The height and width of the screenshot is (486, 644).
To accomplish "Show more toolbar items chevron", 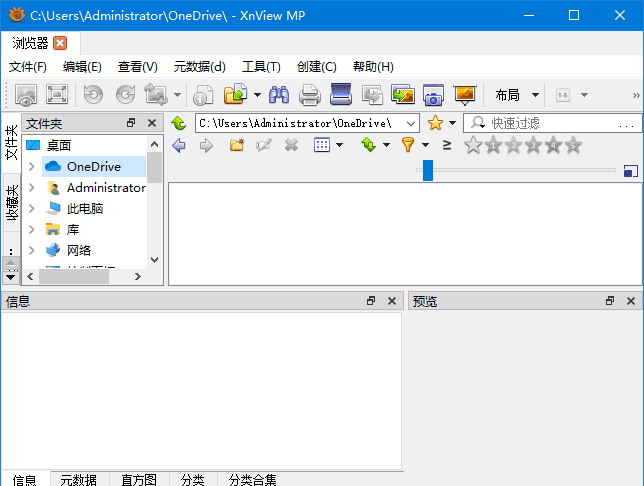I will (x=636, y=95).
